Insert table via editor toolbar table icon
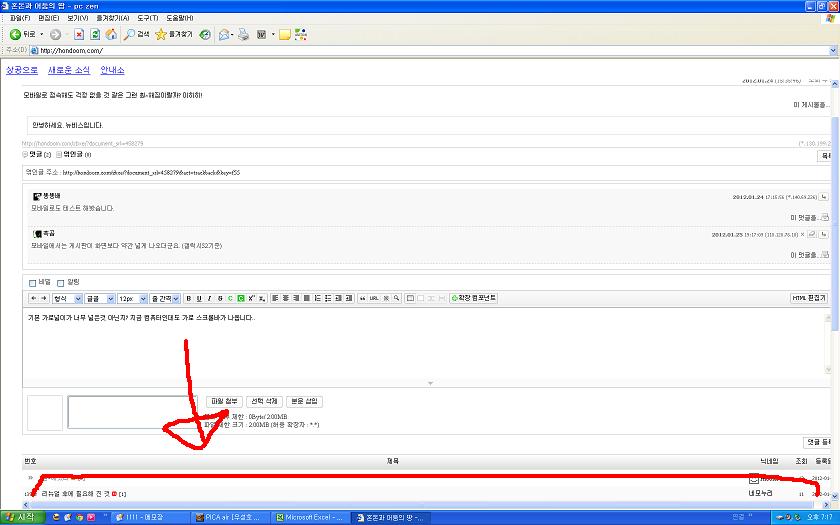The height and width of the screenshot is (525, 840). pos(410,298)
